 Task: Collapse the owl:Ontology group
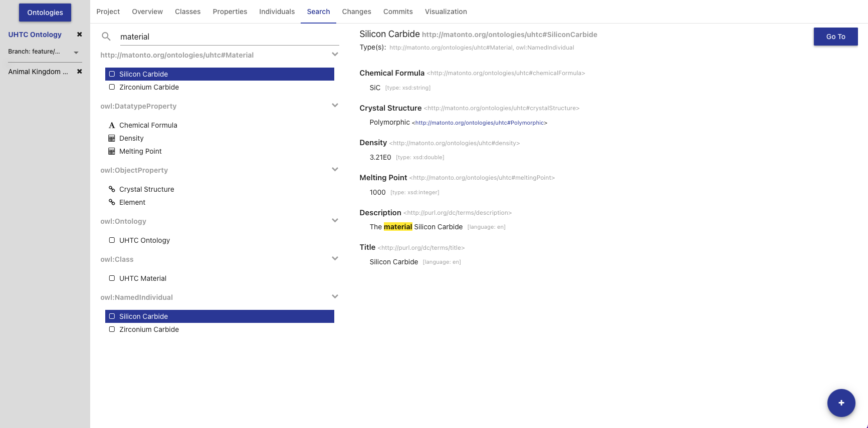335,221
